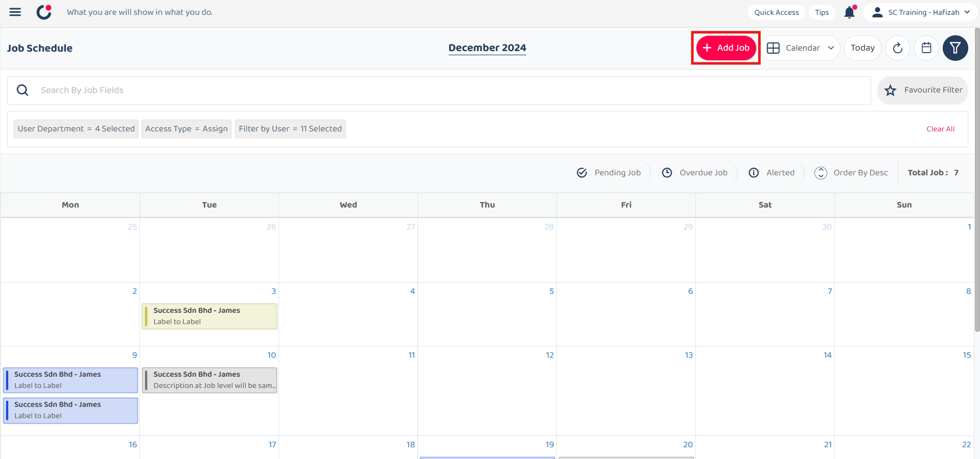The image size is (980, 459).
Task: Click date number 15 in the calendar
Action: coord(967,355)
